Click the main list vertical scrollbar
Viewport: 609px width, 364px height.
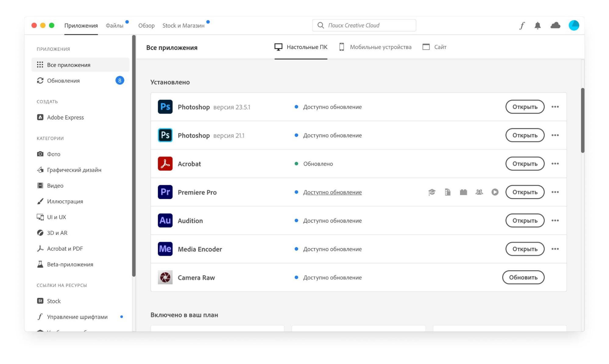coord(582,120)
